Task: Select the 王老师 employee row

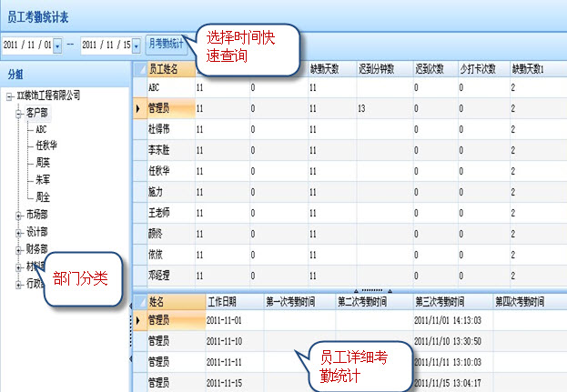Action: [158, 212]
